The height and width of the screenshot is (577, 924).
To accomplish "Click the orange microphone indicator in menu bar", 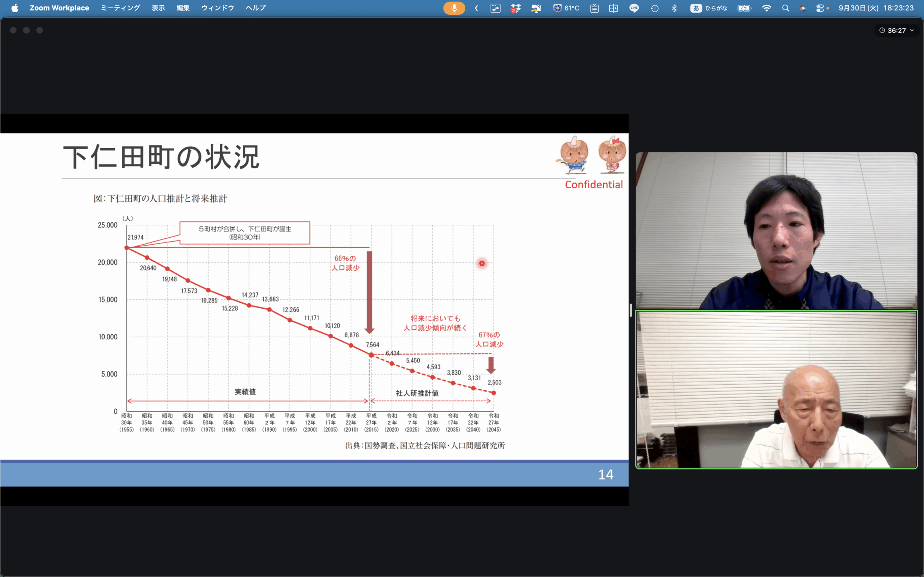I will [x=454, y=8].
